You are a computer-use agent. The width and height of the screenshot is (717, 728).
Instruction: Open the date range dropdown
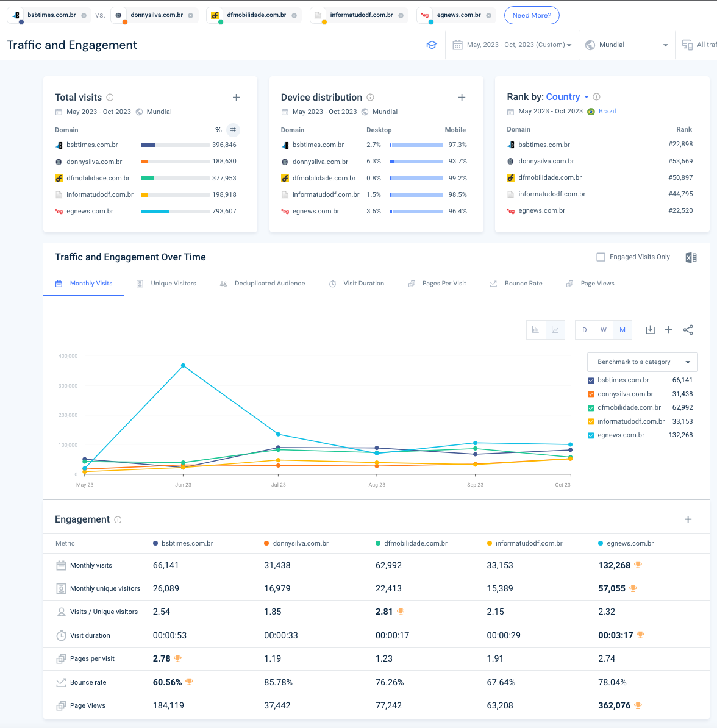coord(512,45)
